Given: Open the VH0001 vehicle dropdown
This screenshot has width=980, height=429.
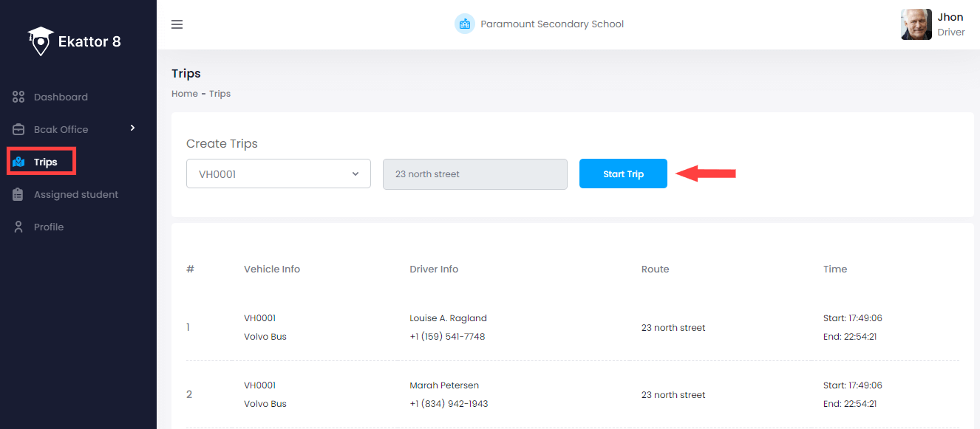Looking at the screenshot, I should point(278,174).
